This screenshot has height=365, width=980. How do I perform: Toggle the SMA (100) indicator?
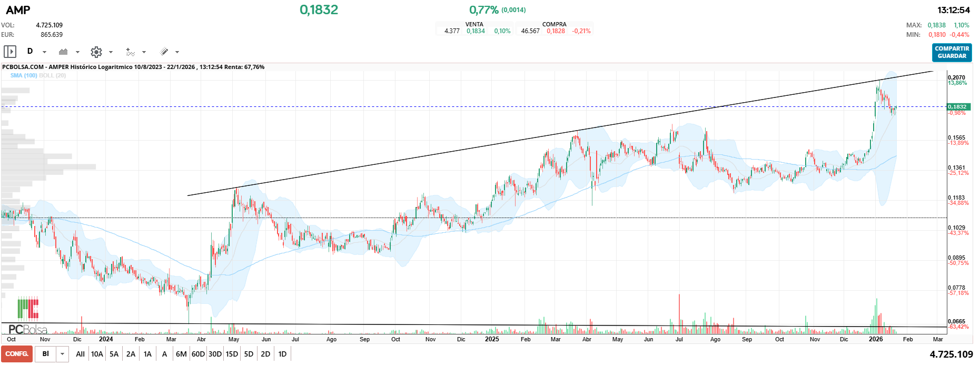click(24, 75)
